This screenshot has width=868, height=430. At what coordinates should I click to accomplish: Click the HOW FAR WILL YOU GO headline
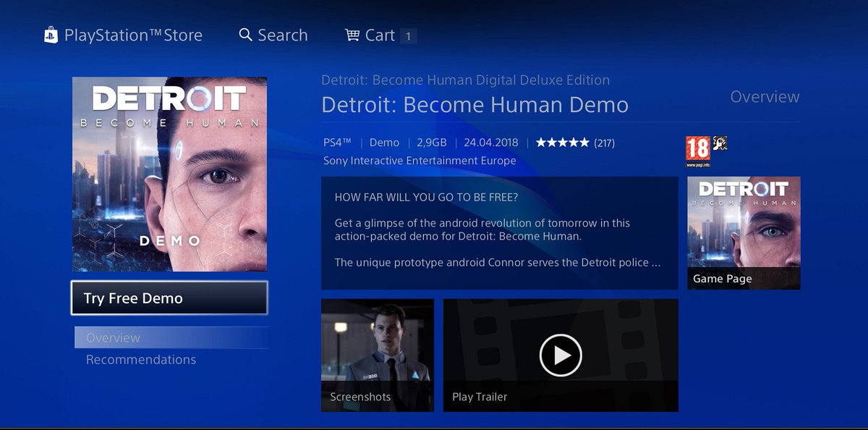426,198
